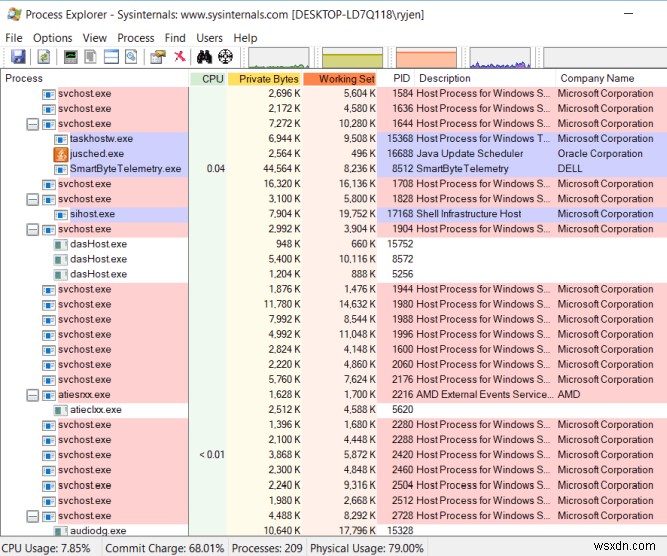The height and width of the screenshot is (556, 667).
Task: Toggle the Show Process Tree toolbar icon
Action: click(91, 57)
